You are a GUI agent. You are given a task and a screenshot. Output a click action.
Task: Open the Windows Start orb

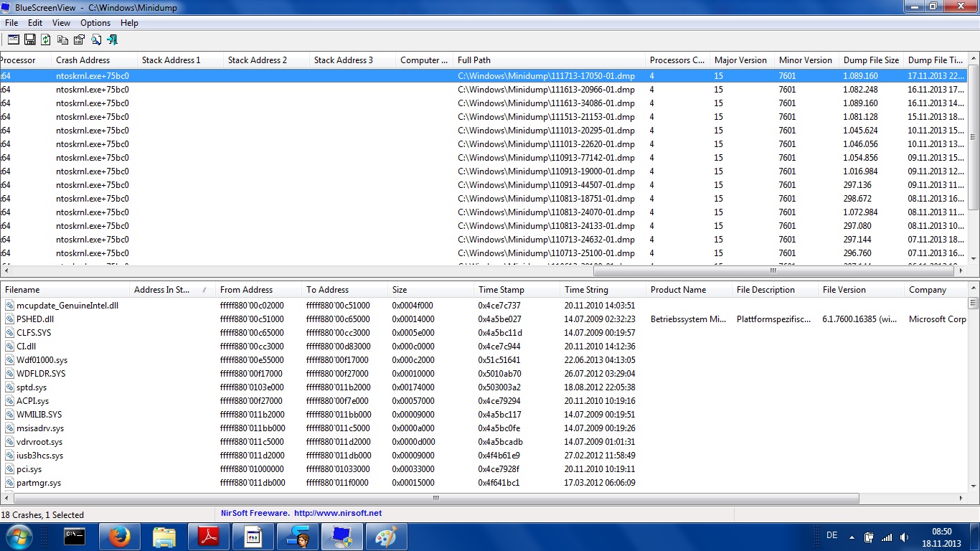19,536
